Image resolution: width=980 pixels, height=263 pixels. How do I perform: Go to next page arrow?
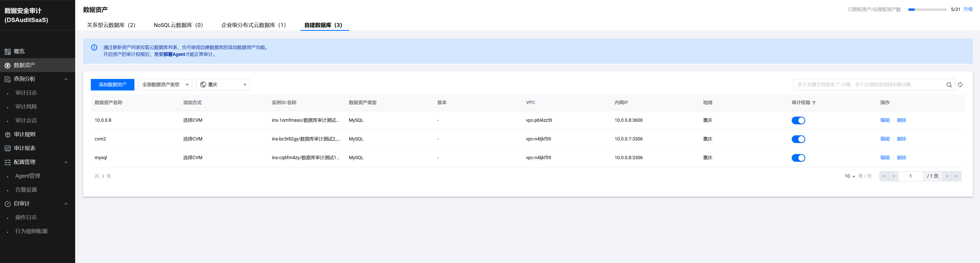point(947,176)
